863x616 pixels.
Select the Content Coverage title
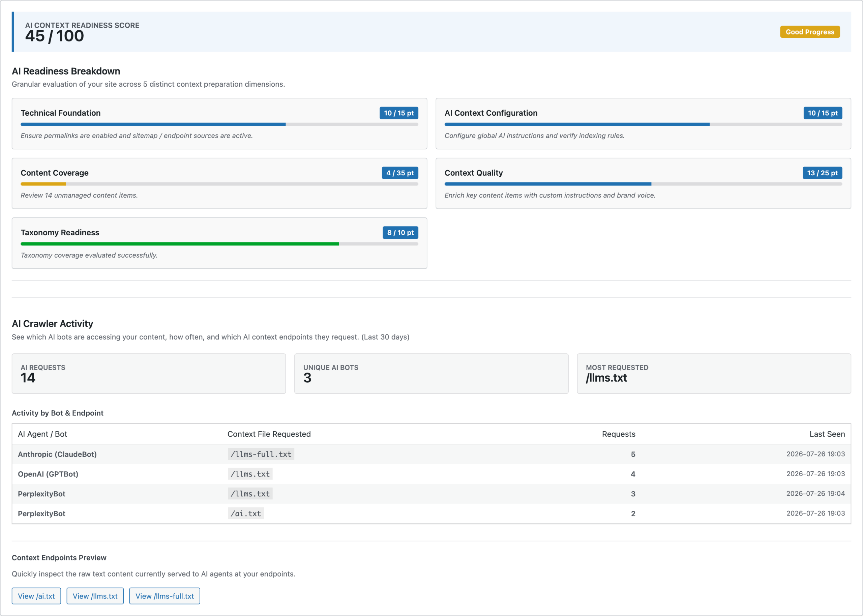click(x=55, y=173)
